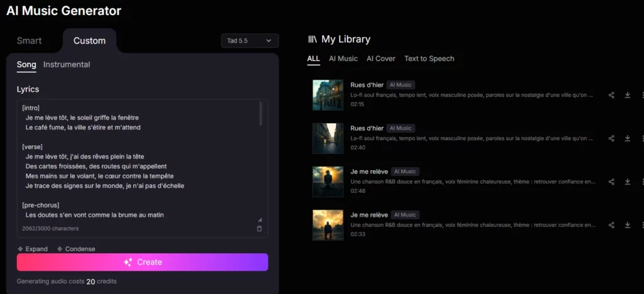This screenshot has width=644, height=294.
Task: Click the [verse] tag in lyrics
Action: tap(33, 147)
